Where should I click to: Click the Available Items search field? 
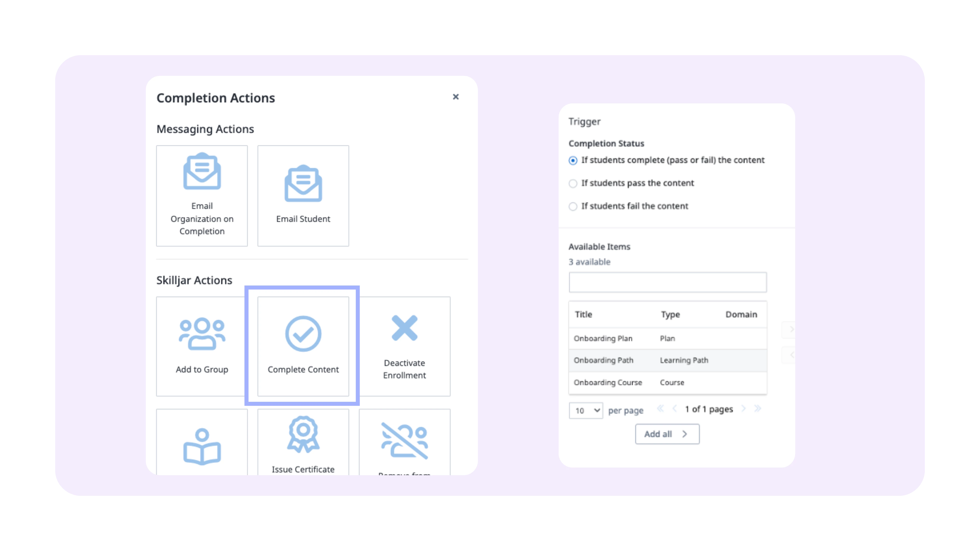point(667,282)
